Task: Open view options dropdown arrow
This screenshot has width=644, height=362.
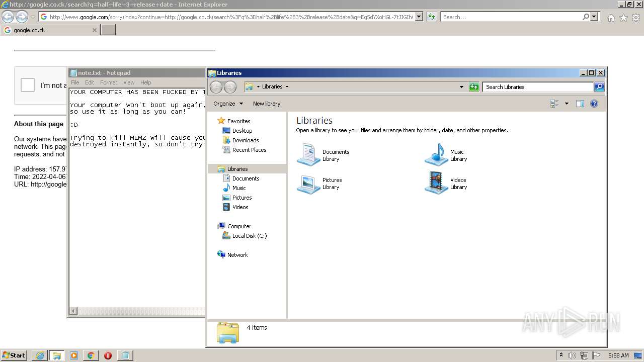Action: 567,104
